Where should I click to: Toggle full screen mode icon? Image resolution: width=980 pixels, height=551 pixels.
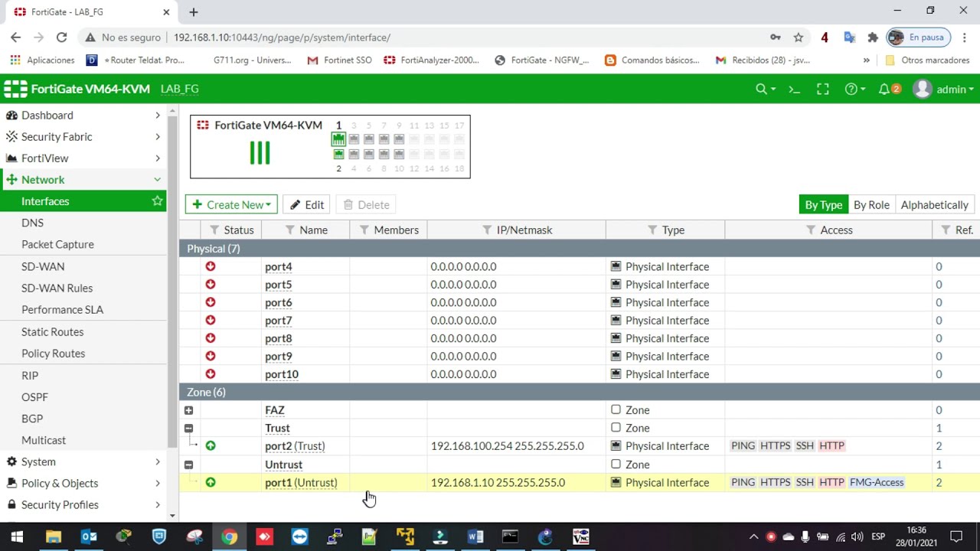(823, 90)
